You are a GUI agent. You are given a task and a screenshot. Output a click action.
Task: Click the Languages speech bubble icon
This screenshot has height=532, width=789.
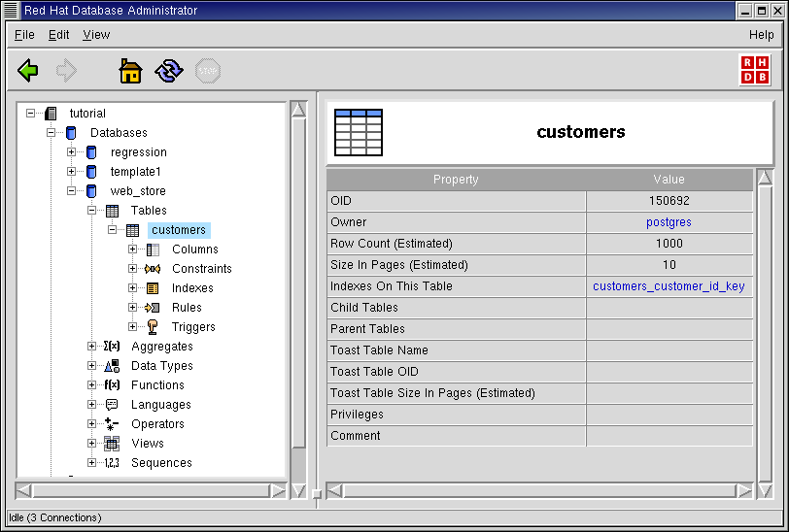112,404
